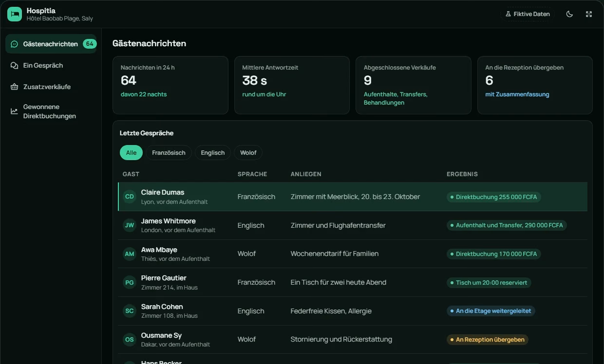The height and width of the screenshot is (364, 604).
Task: Open the Nachrichten in 24 h card
Action: tap(170, 85)
